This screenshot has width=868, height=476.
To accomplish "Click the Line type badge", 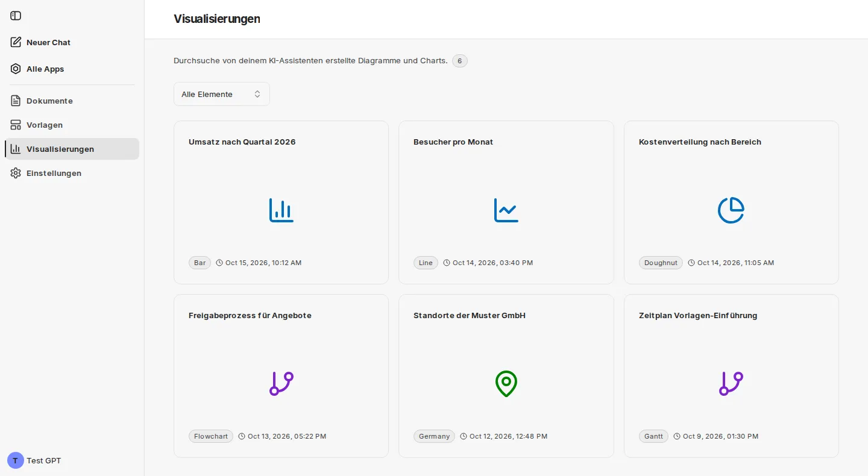I will (x=426, y=263).
